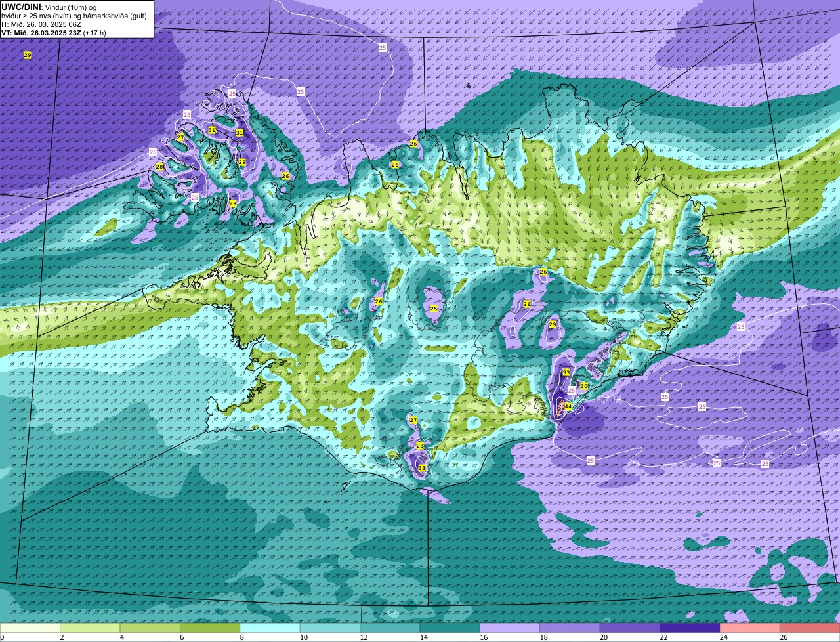This screenshot has height=642, width=840.
Task: Click the legend scale value 24
Action: pyautogui.click(x=724, y=637)
